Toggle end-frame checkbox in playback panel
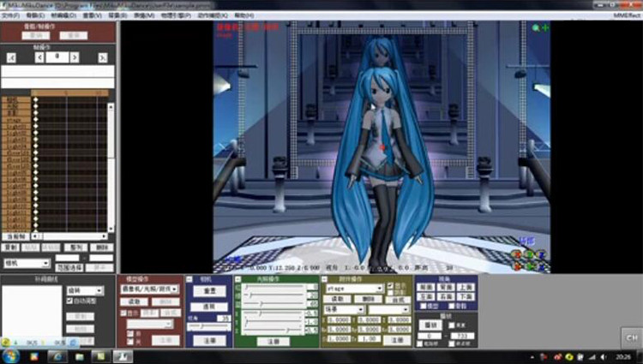Screen dimensions: 643x364 pos(452,344)
